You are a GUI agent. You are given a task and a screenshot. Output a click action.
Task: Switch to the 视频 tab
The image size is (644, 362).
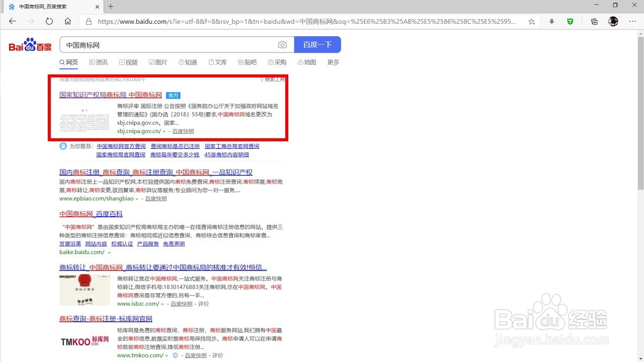128,62
